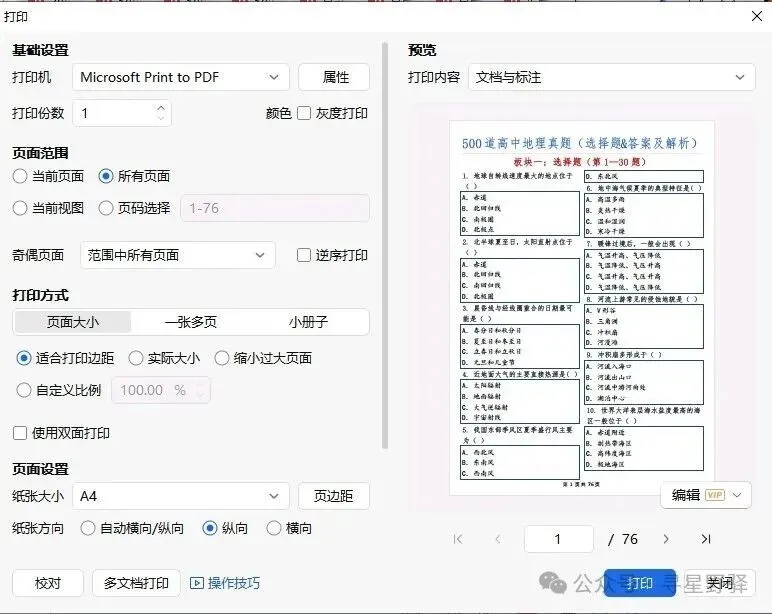Switch to 小册子 tab
This screenshot has height=614, width=772.
pyautogui.click(x=309, y=322)
